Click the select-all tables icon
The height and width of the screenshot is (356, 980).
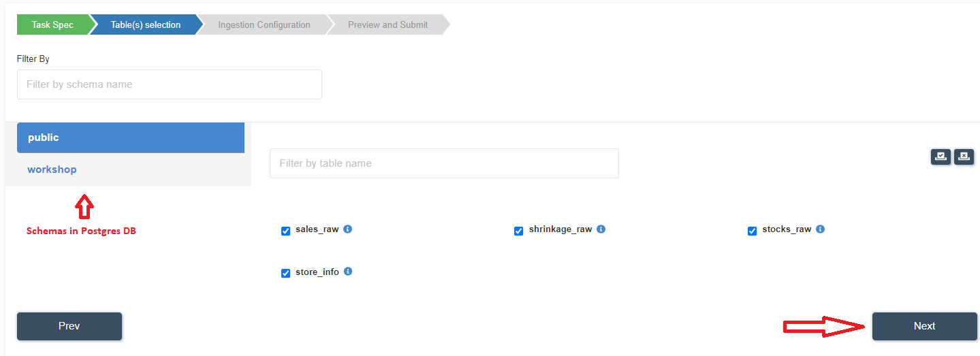941,157
